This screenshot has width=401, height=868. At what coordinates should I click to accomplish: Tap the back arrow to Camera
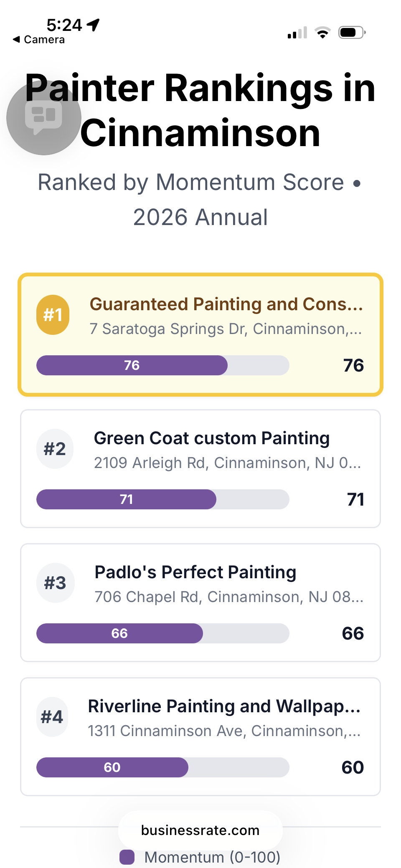point(17,40)
